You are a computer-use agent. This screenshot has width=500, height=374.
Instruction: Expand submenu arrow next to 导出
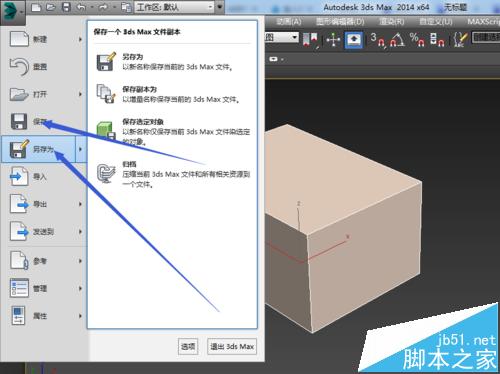tap(80, 204)
